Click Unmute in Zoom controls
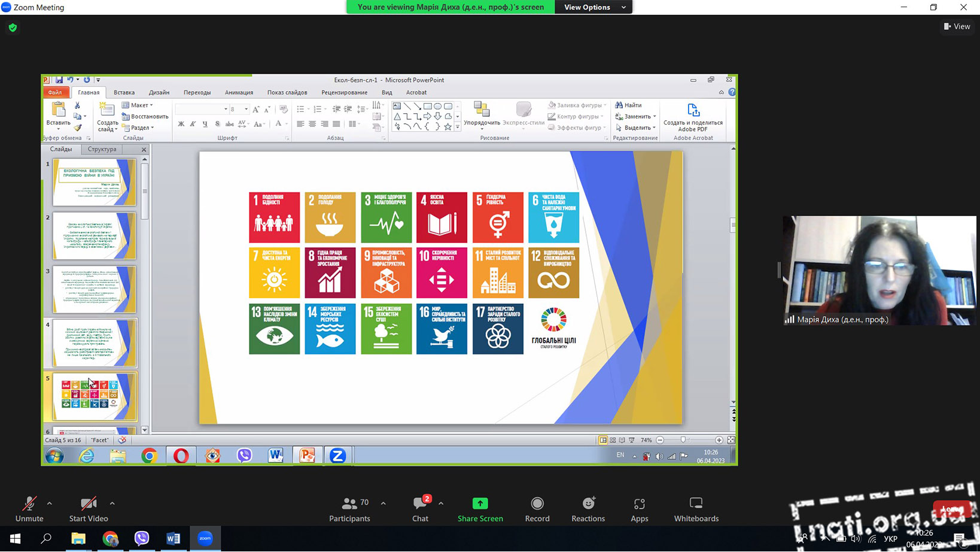 coord(29,509)
